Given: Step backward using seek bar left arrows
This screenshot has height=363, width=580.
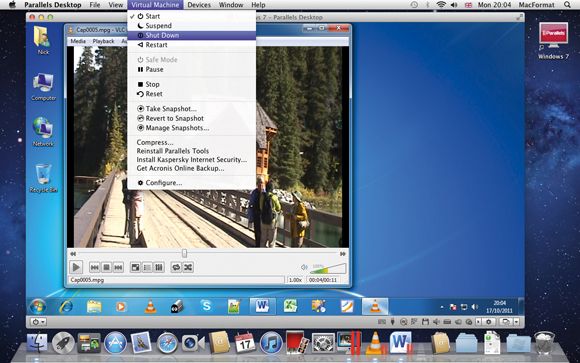Looking at the screenshot, I should (x=73, y=254).
